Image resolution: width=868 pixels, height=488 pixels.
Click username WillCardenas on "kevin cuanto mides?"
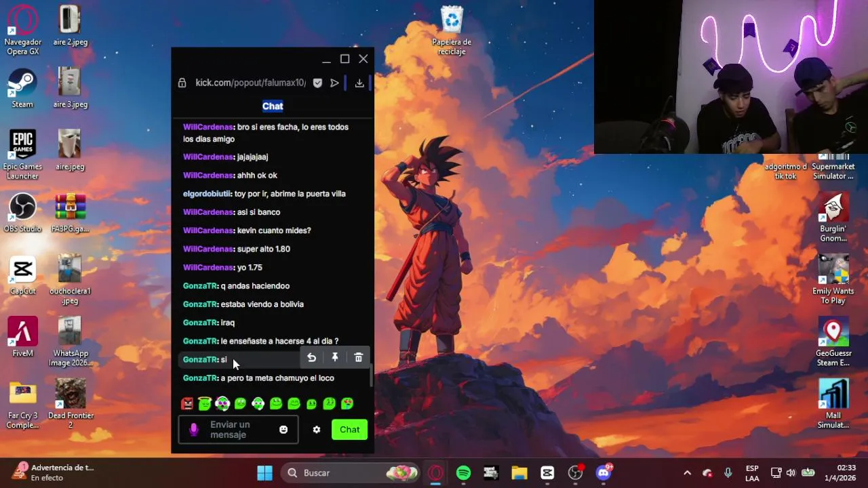point(208,230)
